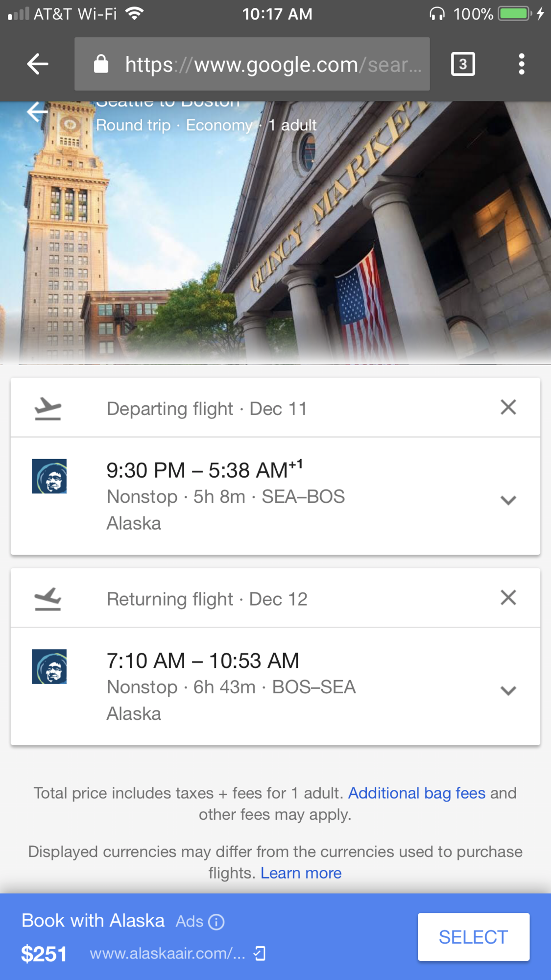Image resolution: width=551 pixels, height=980 pixels.
Task: Click the Learn more link
Action: 301,873
